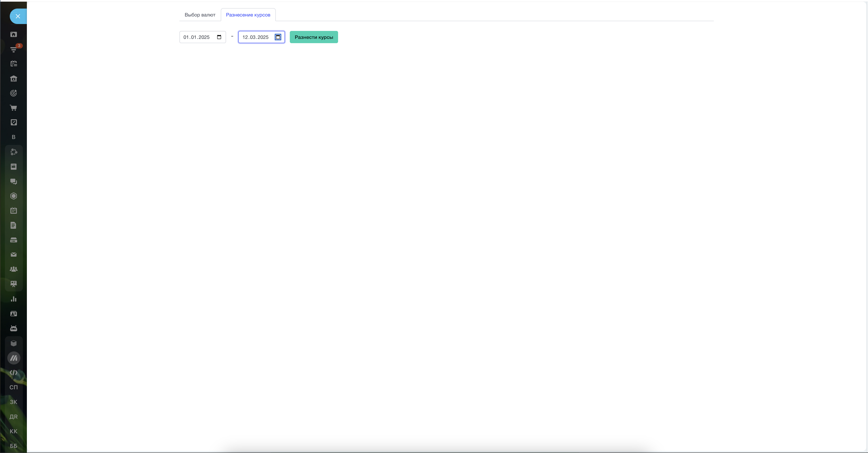This screenshot has height=453, width=868.
Task: Switch to the Выбор валют tab
Action: [200, 15]
